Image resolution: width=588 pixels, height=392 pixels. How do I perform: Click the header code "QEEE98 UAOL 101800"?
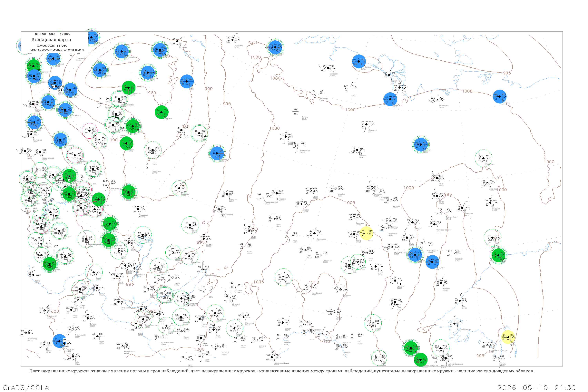tap(53, 34)
